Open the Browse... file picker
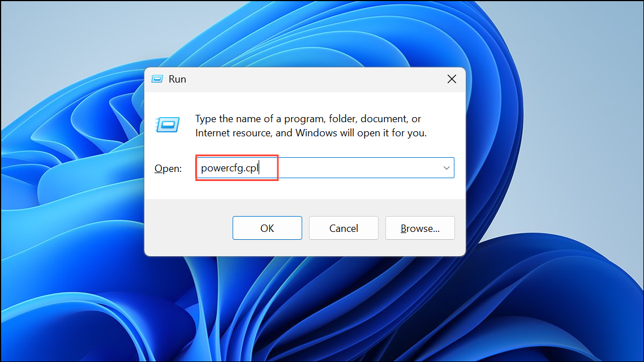Screen dimensions: 644x362 (x=420, y=228)
